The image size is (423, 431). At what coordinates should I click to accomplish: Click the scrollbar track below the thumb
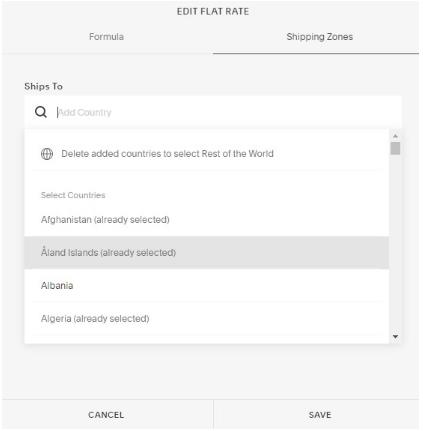(x=395, y=243)
